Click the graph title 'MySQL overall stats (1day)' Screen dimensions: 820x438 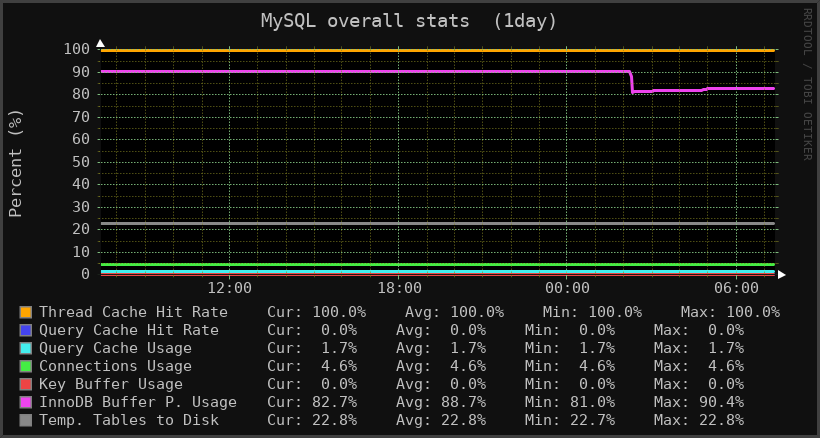pos(409,21)
